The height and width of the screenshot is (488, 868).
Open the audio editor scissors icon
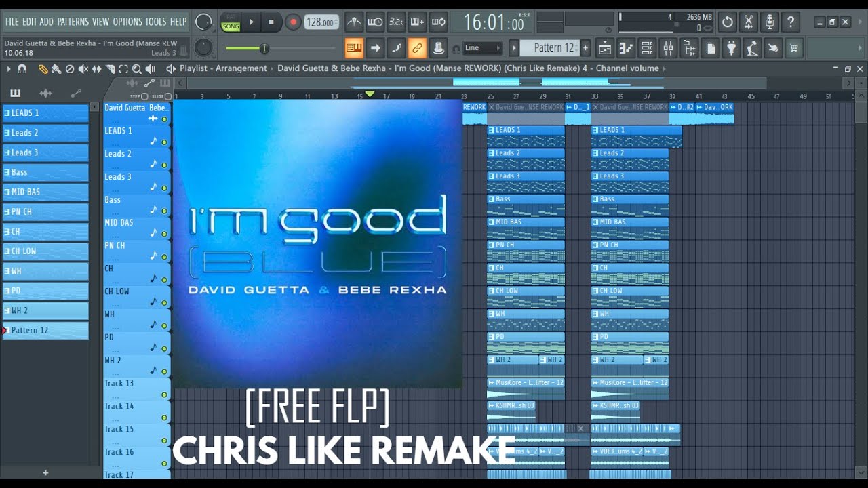pos(748,22)
